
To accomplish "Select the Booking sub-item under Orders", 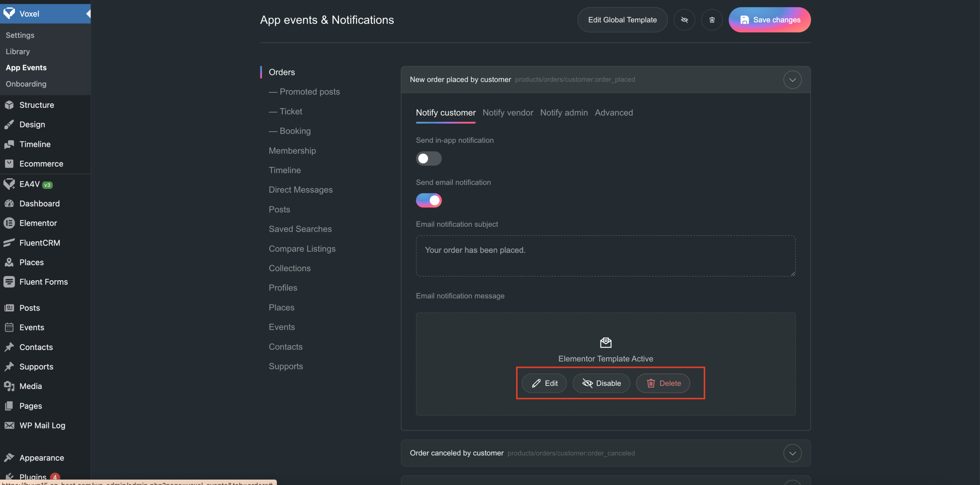I will 295,131.
